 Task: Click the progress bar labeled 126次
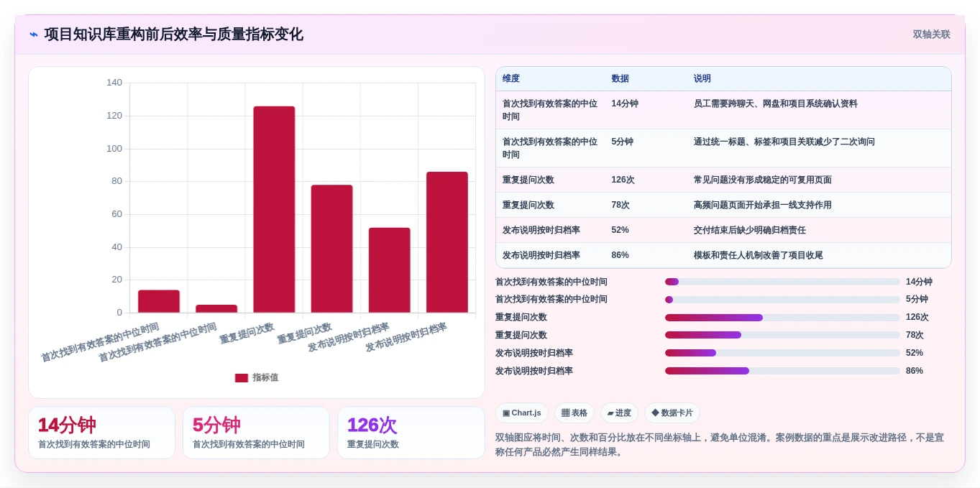pyautogui.click(x=782, y=318)
